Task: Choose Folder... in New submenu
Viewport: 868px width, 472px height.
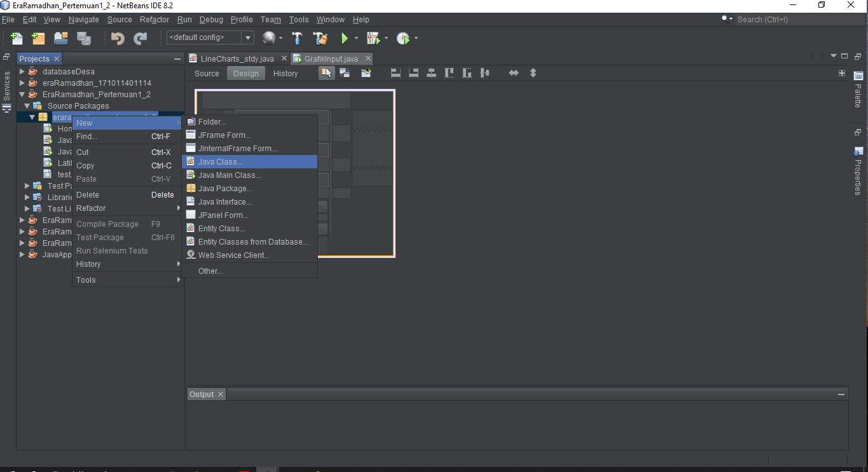Action: pos(249,122)
